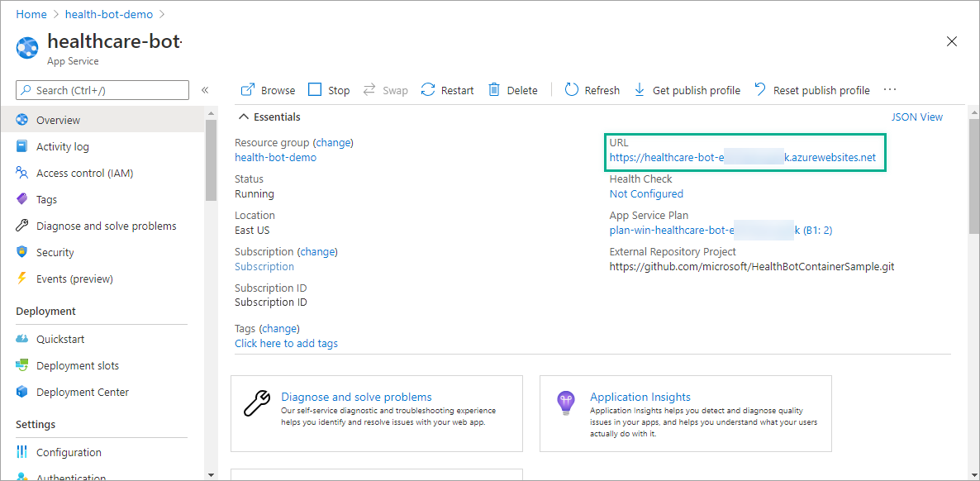Click the Search (Ctrl+/) input field

(102, 90)
